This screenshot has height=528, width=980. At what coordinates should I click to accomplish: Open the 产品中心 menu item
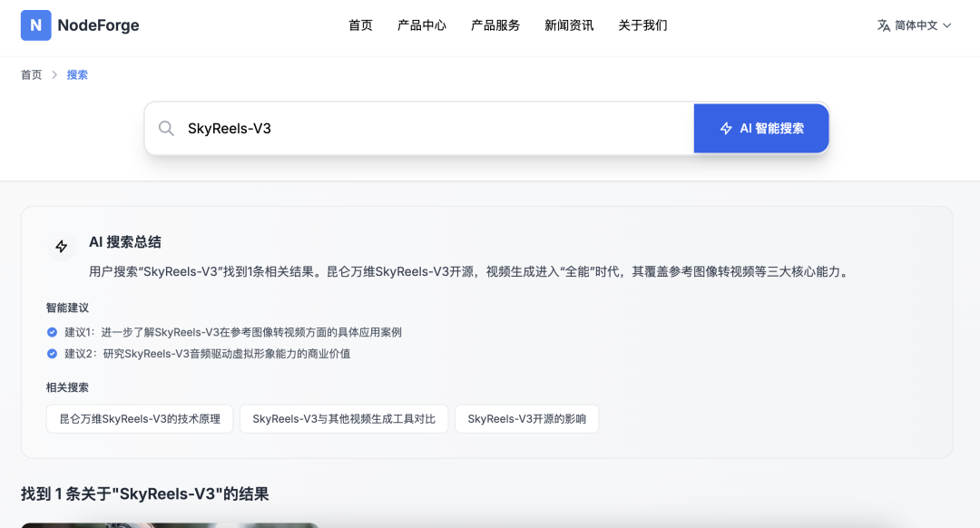point(421,25)
